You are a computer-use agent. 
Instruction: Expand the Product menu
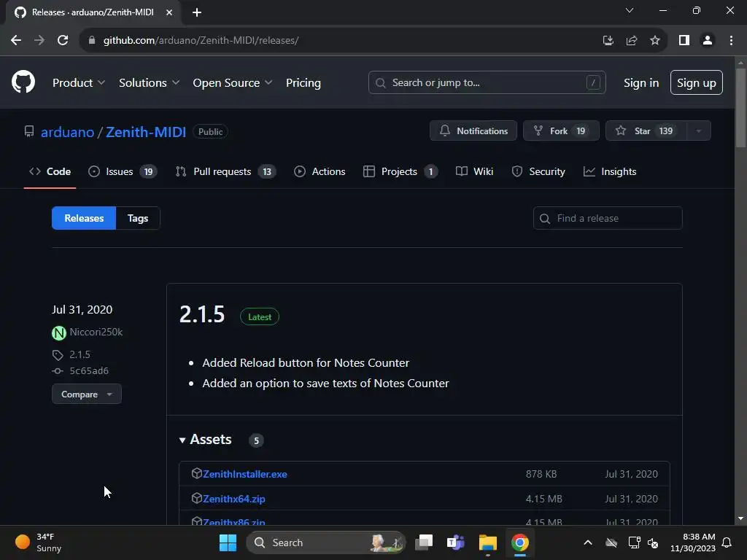(79, 83)
